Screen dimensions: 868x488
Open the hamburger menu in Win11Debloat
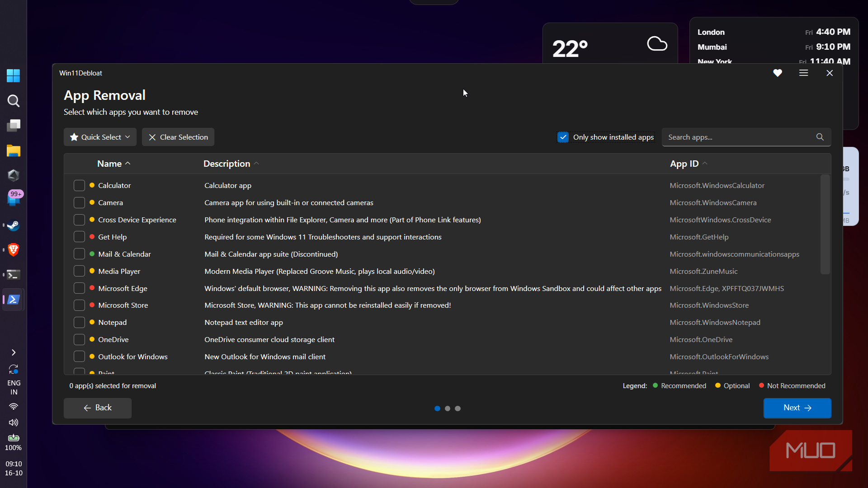click(x=803, y=73)
